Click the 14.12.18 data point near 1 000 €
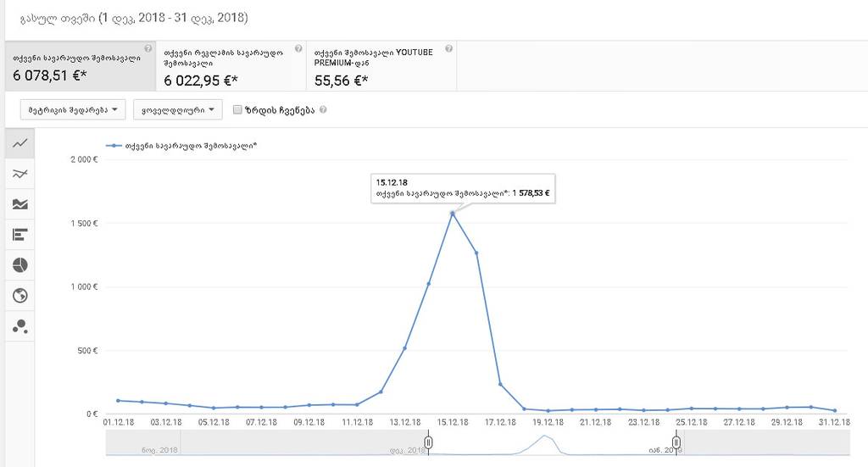The image size is (868, 467). click(x=428, y=284)
